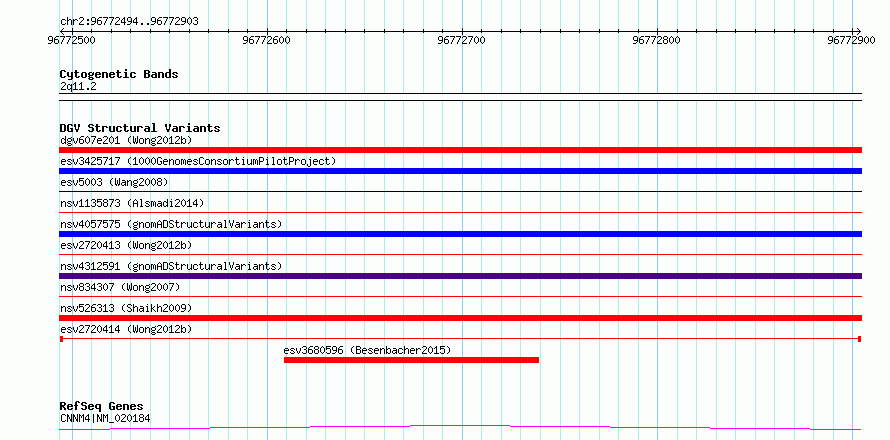This screenshot has height=440, width=890.
Task: Open the nsv834307 (Wong2007) label
Action: 120,287
